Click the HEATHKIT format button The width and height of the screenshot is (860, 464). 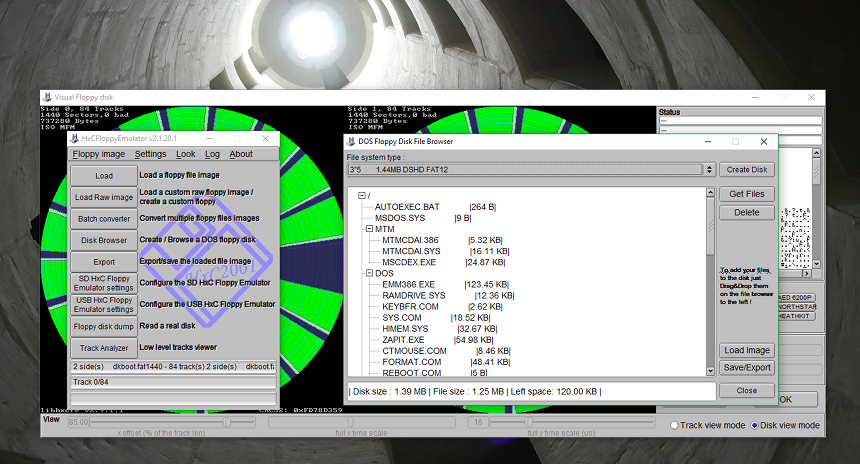pyautogui.click(x=797, y=316)
